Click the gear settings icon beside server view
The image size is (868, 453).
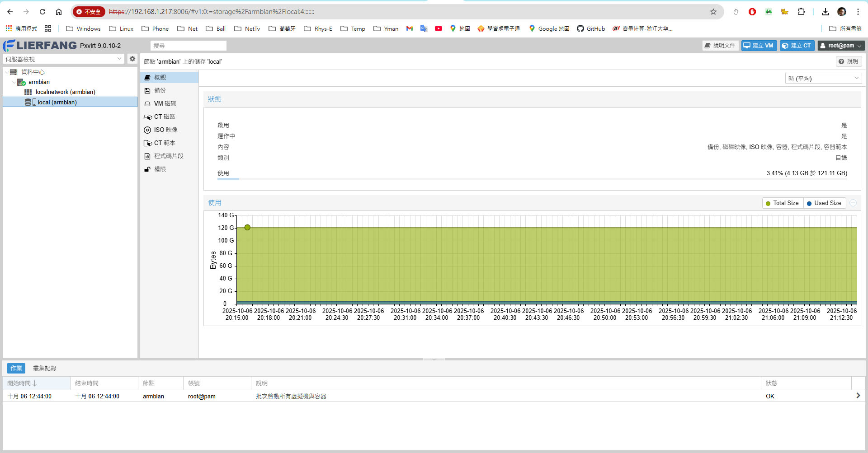[x=132, y=59]
